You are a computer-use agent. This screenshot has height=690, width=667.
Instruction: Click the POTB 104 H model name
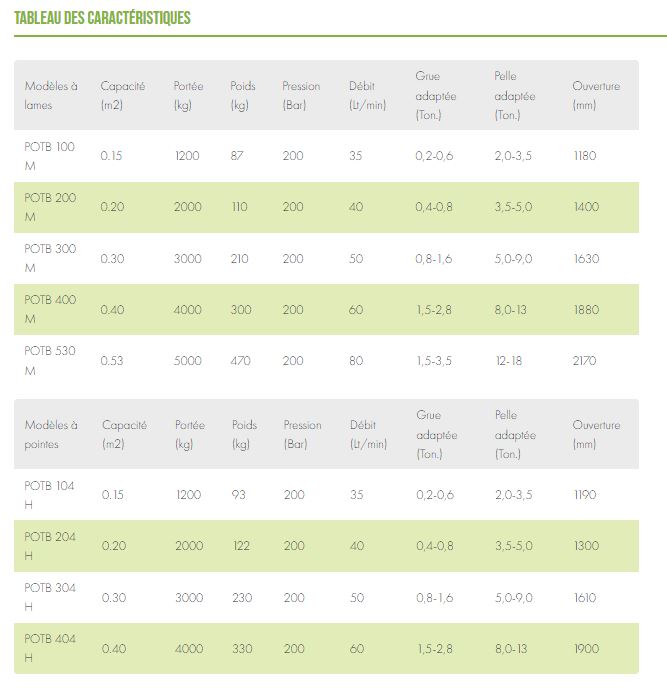49,495
